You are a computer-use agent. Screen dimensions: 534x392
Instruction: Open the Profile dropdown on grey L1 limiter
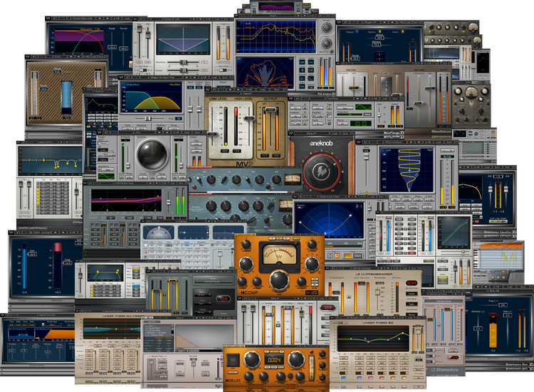coord(213,282)
